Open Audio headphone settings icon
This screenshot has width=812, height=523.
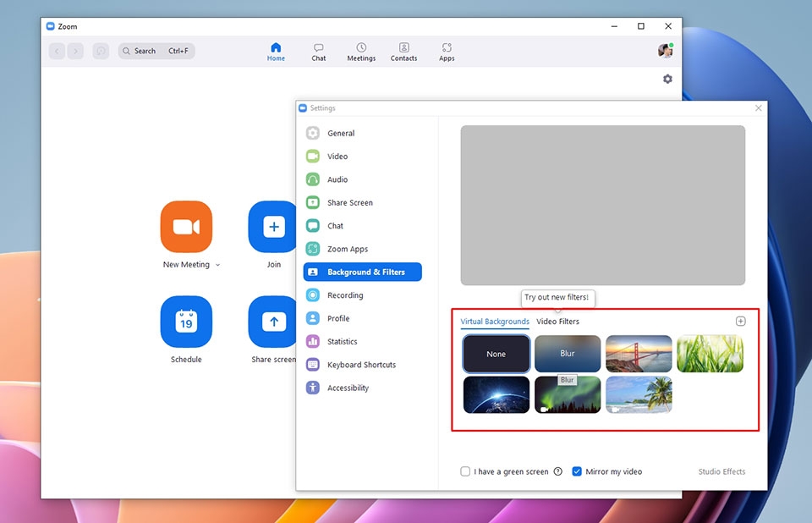[313, 179]
